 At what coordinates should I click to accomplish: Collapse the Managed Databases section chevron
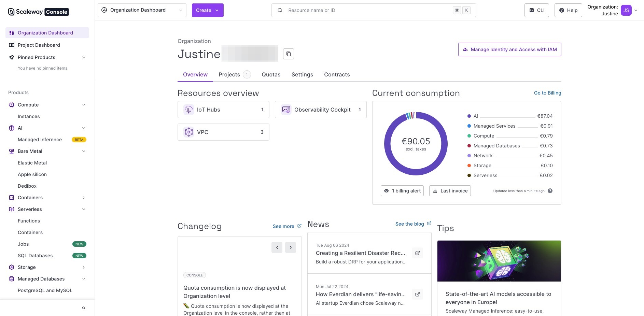click(84, 279)
